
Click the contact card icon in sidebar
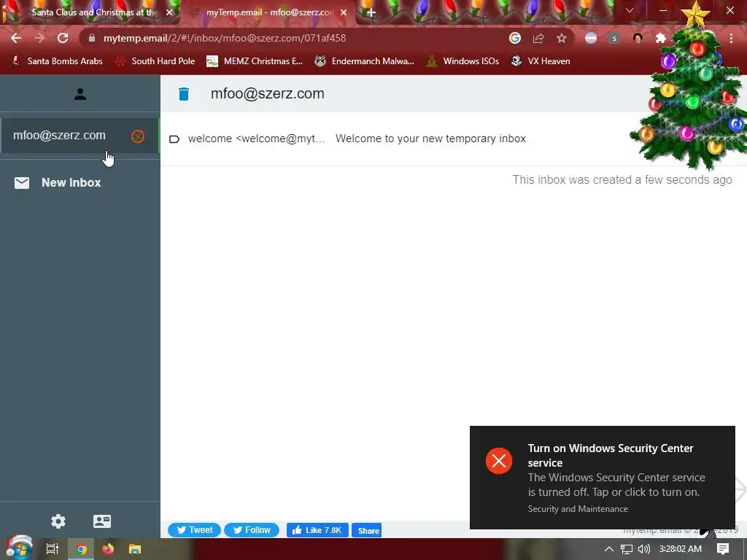point(102,521)
